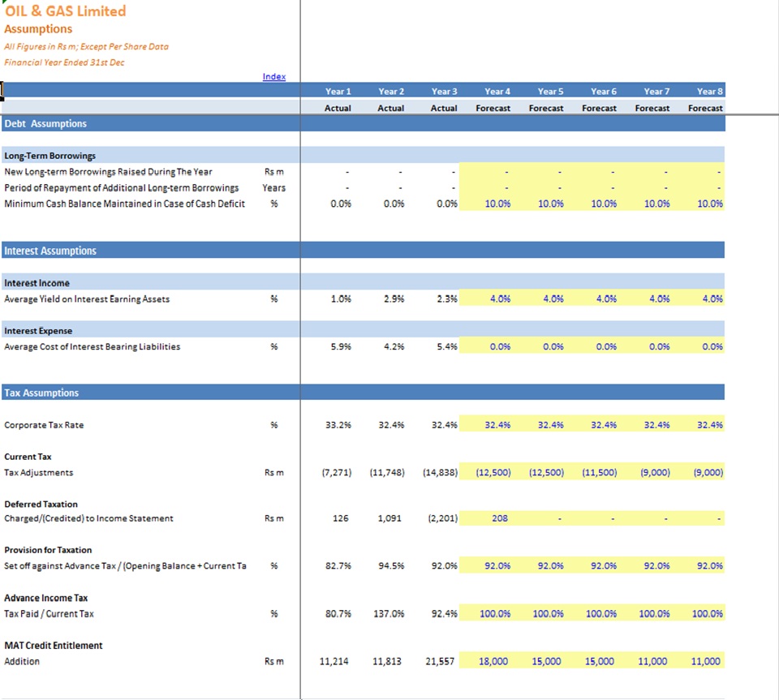Select Average Yield on Interest Earning Assets label

(87, 298)
